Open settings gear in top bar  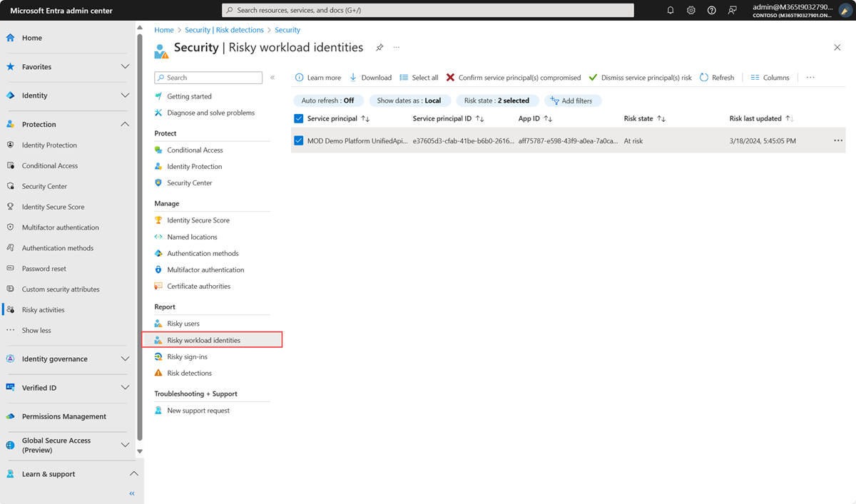[691, 11]
